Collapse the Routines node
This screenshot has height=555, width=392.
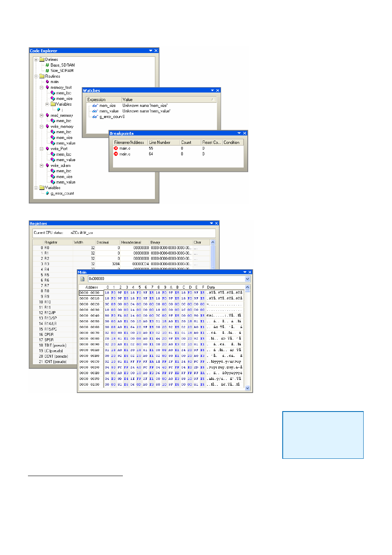pos(36,76)
